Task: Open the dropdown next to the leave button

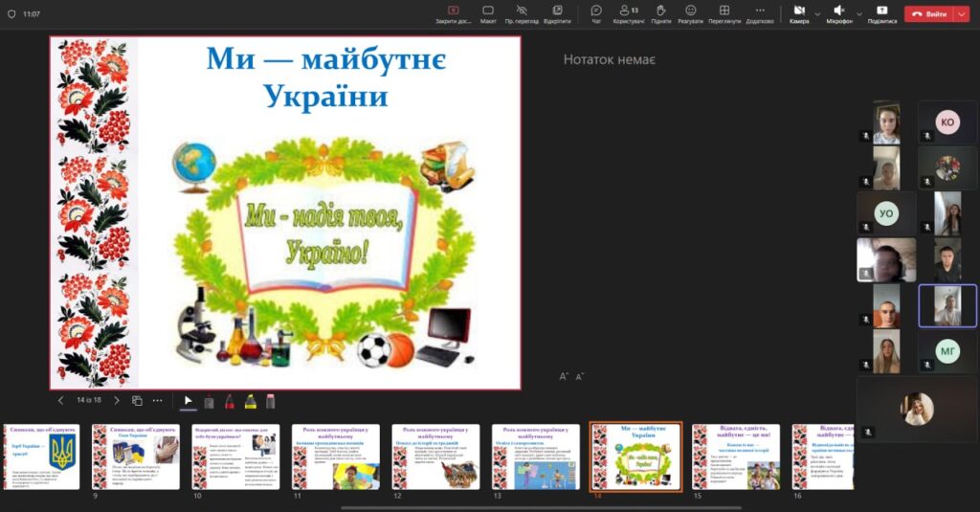Action: (961, 14)
